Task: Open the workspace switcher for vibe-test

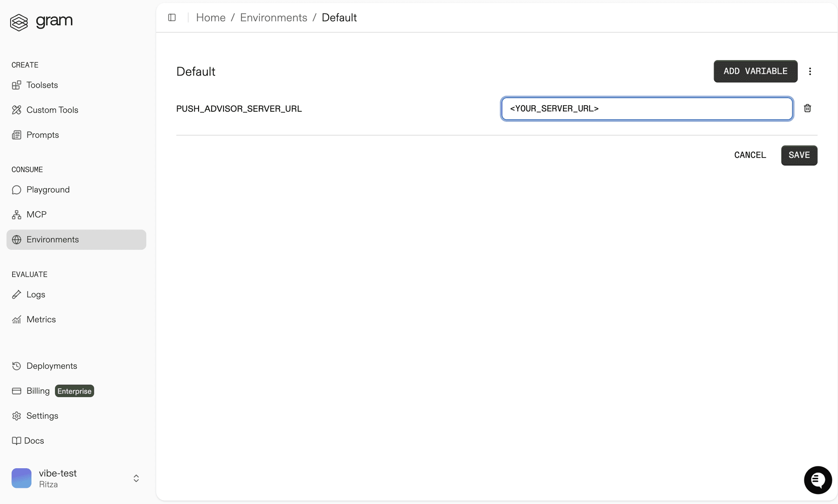Action: 136,478
